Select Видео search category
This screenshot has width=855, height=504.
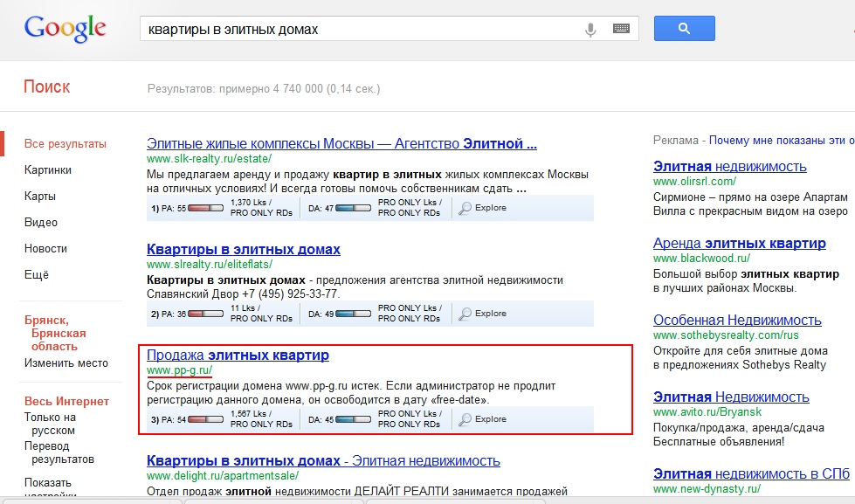click(x=41, y=223)
